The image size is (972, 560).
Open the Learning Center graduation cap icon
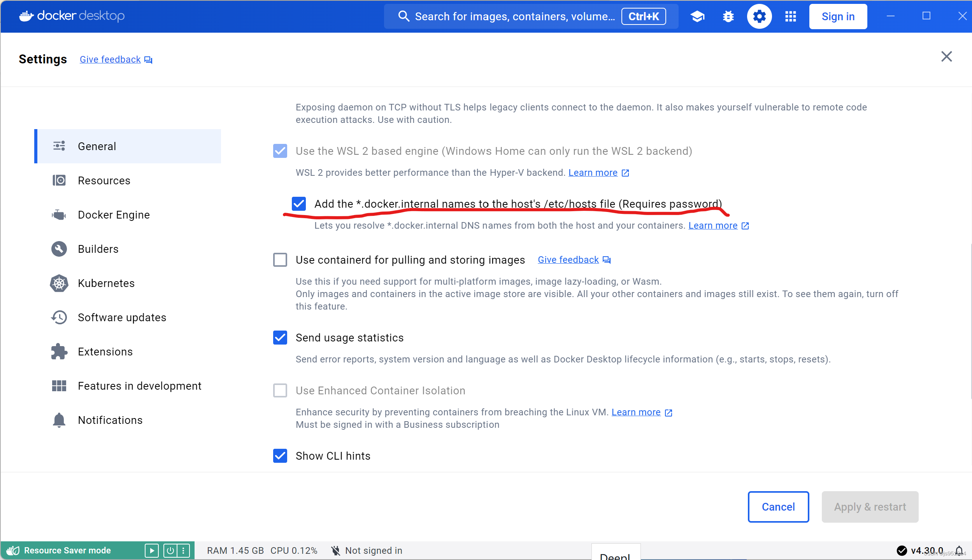coord(697,16)
